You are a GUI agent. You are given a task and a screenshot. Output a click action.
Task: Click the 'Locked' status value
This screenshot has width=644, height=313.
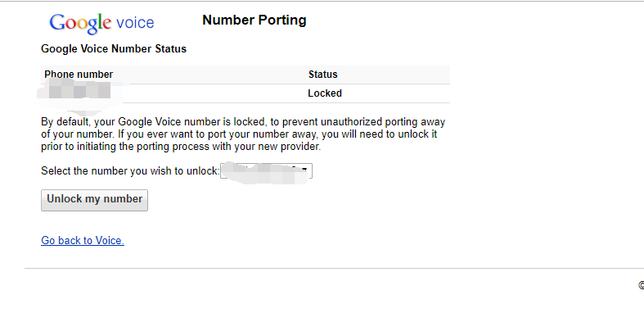pyautogui.click(x=325, y=93)
